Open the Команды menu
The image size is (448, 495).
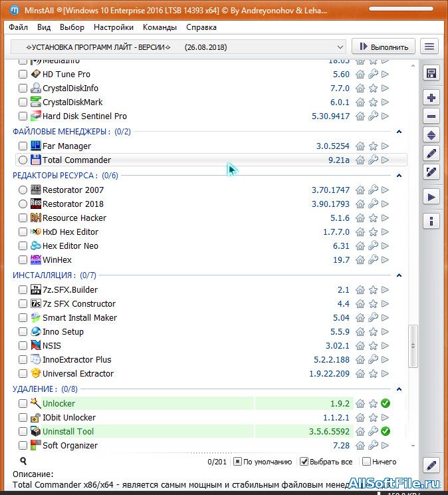[160, 27]
